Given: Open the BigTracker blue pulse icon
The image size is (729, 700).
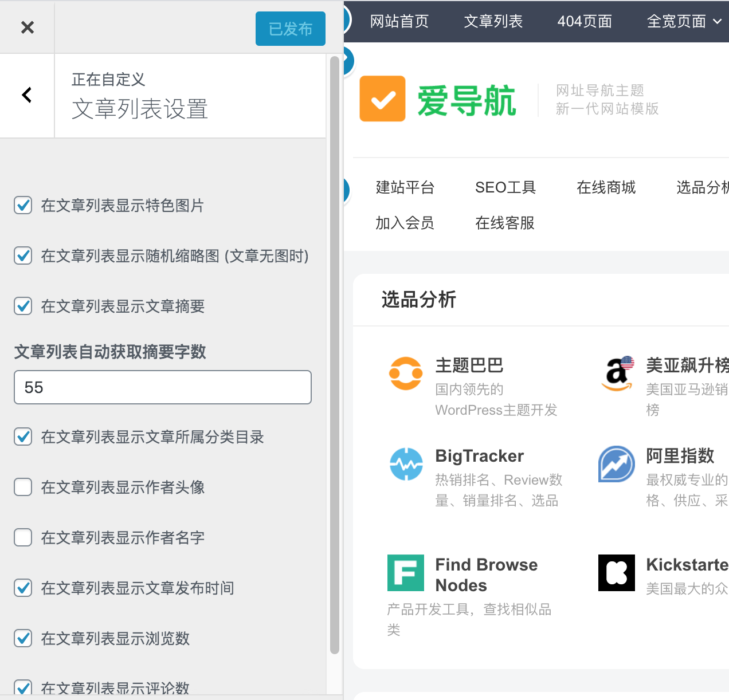Looking at the screenshot, I should (x=406, y=464).
